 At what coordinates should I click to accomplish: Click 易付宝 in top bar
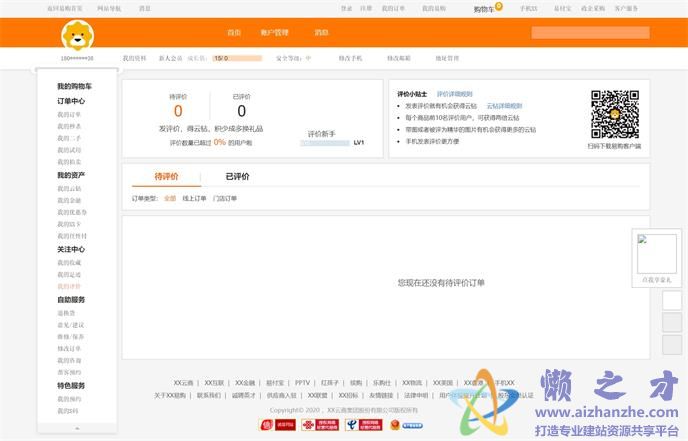tap(563, 8)
